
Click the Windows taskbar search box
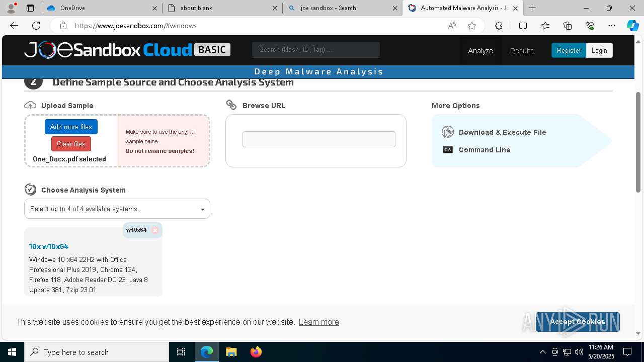[97, 352]
